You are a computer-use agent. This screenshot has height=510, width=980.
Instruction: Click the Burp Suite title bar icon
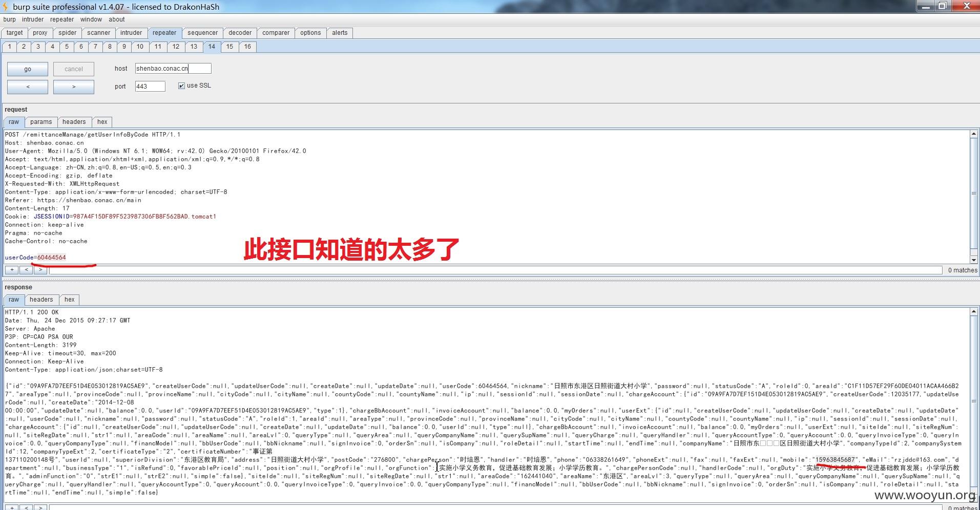(5, 7)
